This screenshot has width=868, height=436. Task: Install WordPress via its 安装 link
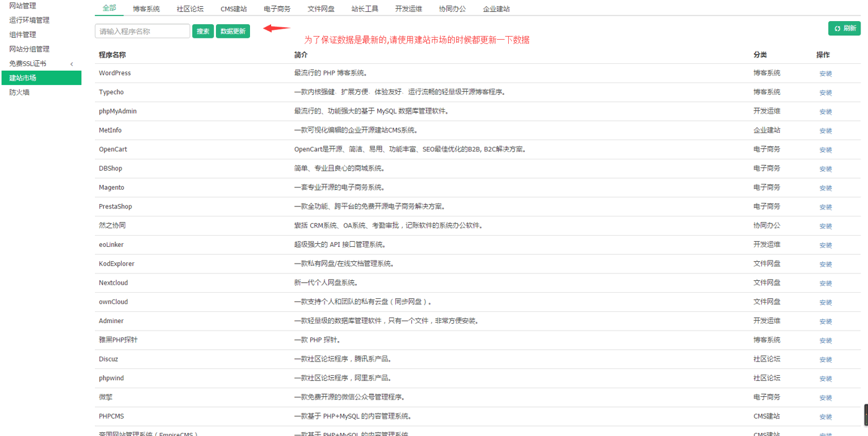[x=825, y=74]
